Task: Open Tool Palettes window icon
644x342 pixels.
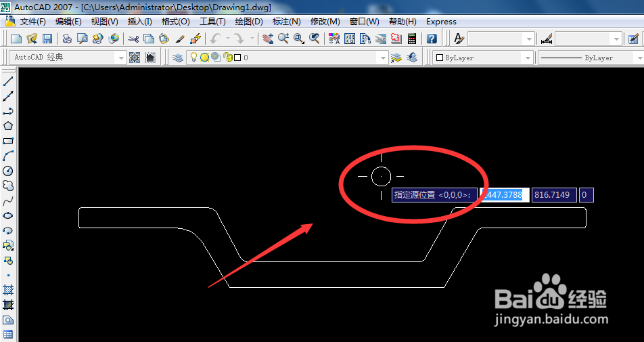Action: coord(365,39)
